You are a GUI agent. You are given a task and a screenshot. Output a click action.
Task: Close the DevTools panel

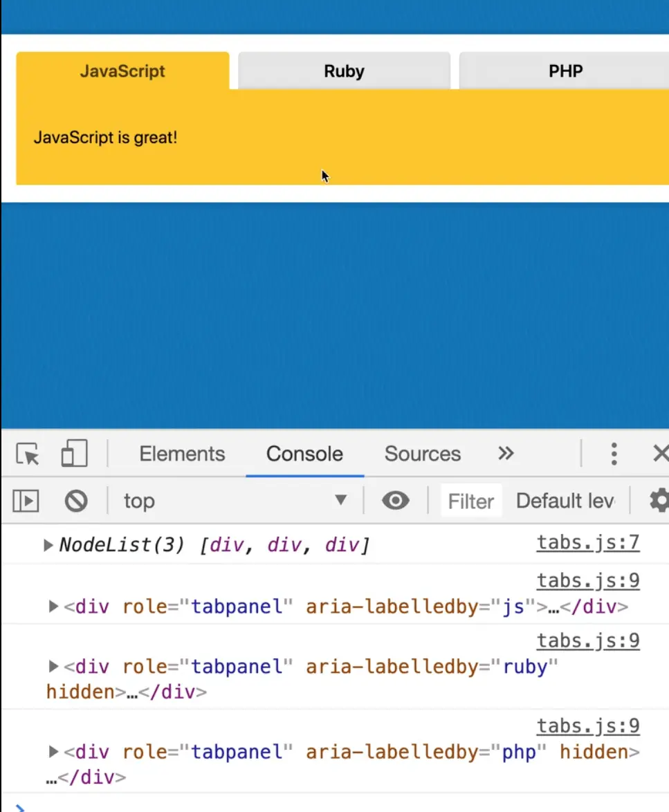point(661,454)
